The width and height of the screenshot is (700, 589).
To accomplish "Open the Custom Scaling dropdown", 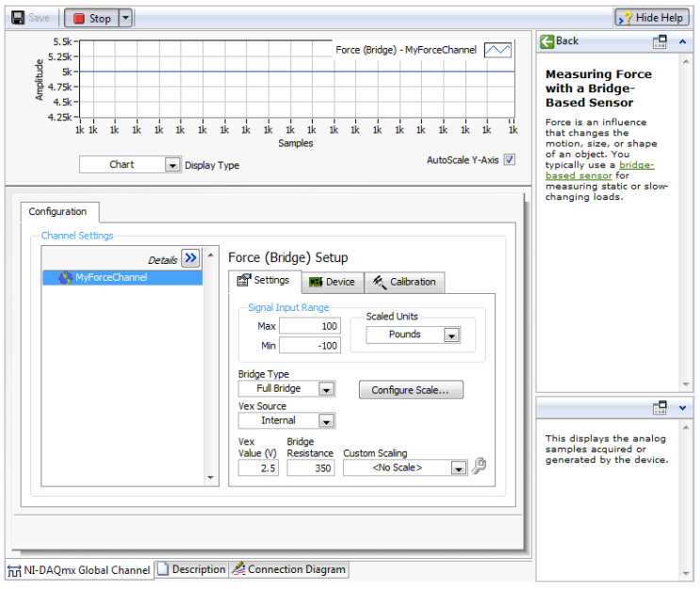I will 459,468.
